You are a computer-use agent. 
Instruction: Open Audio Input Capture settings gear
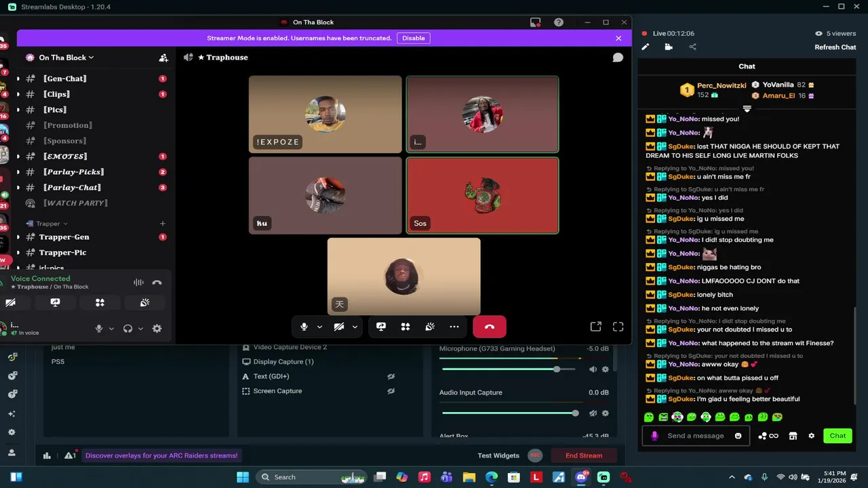[x=606, y=413]
